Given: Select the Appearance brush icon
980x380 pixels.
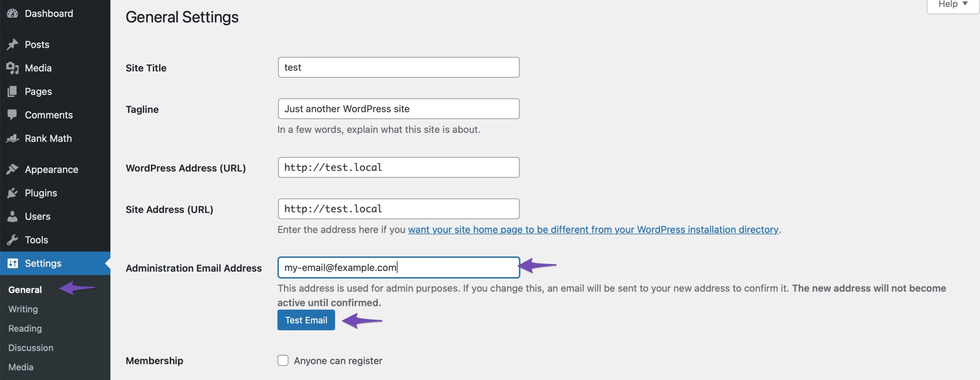Looking at the screenshot, I should click(13, 169).
